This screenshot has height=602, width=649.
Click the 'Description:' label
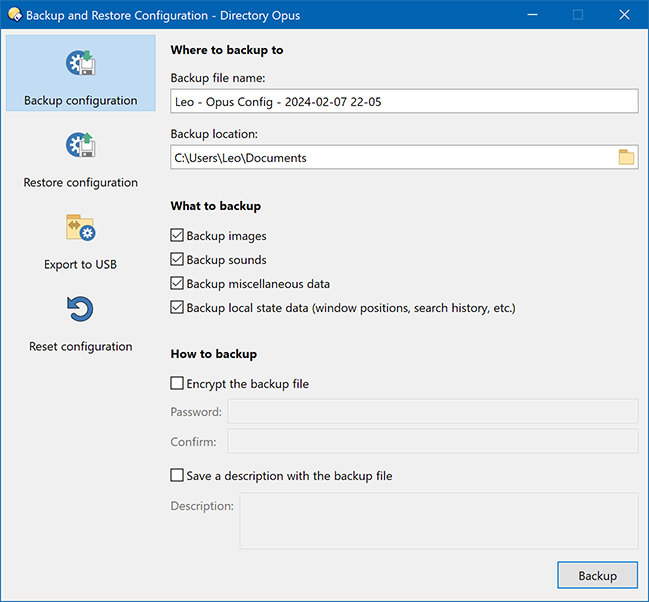click(202, 506)
